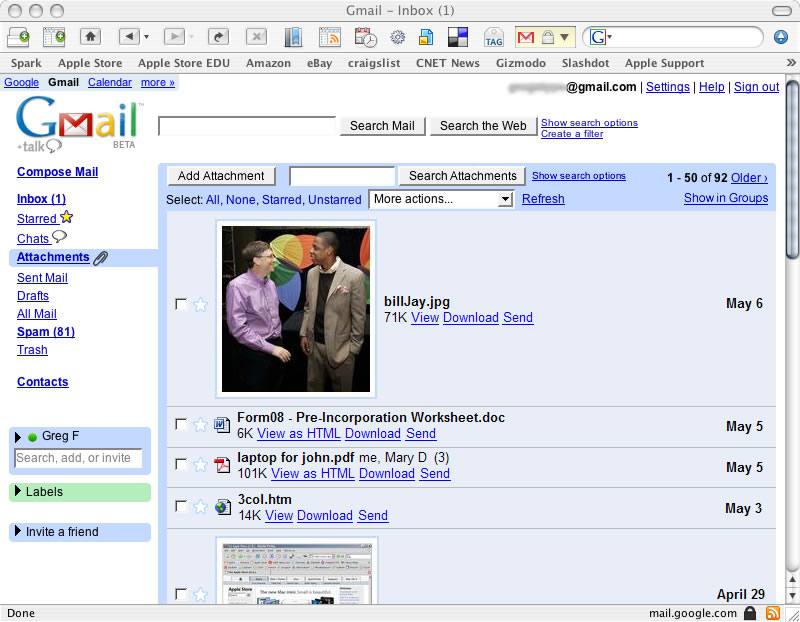Screen dimensions: 800x622
Task: Click the browser Home toolbar icon
Action: point(90,37)
